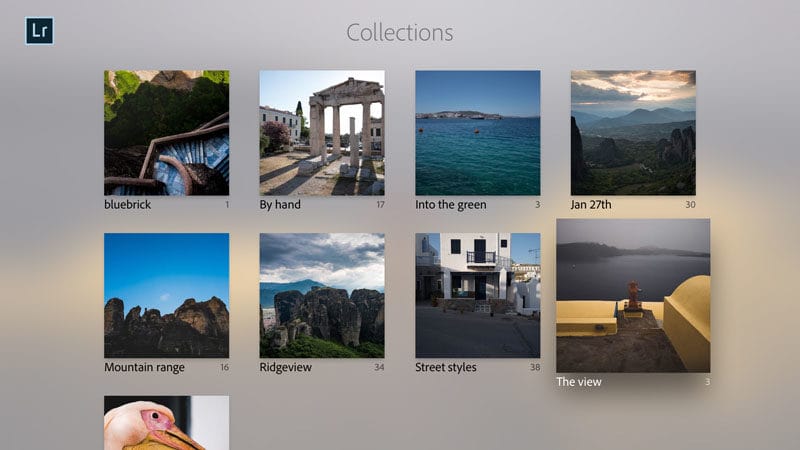The image size is (800, 450).
Task: Select the partially visible pelican thumbnail
Action: click(166, 422)
